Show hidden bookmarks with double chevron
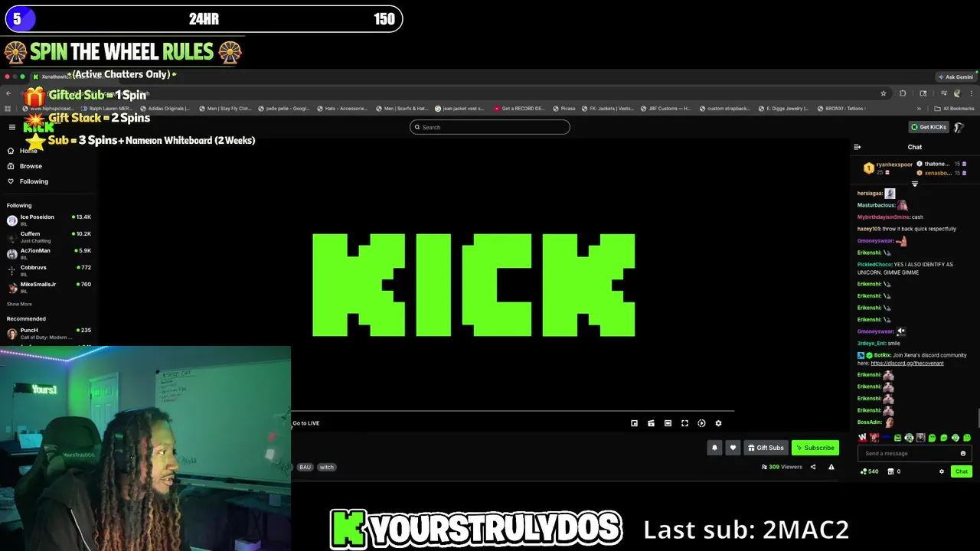Image resolution: width=980 pixels, height=551 pixels. pos(919,109)
